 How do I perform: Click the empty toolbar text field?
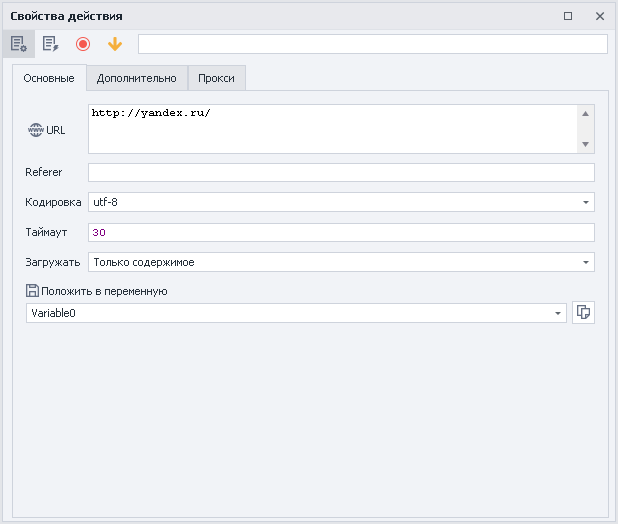(372, 44)
